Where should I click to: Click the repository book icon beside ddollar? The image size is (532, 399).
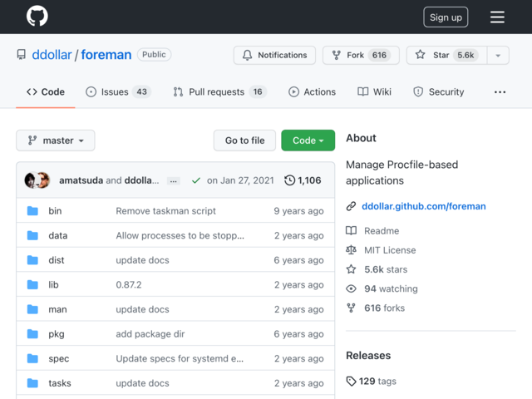[x=22, y=55]
